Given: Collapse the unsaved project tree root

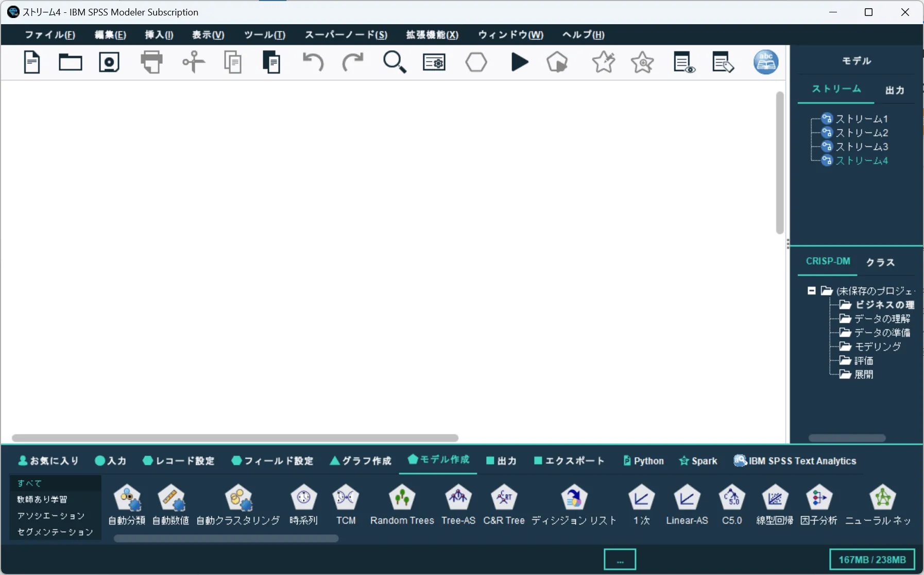Looking at the screenshot, I should [812, 291].
